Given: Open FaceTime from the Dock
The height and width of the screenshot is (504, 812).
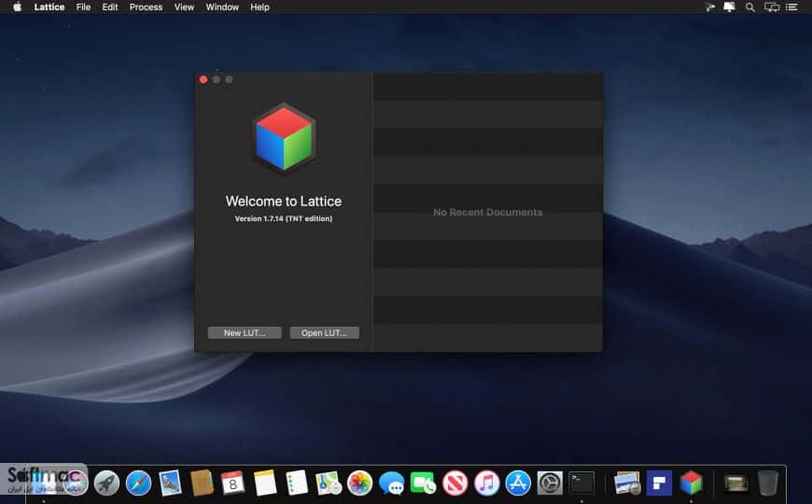Looking at the screenshot, I should pyautogui.click(x=423, y=483).
